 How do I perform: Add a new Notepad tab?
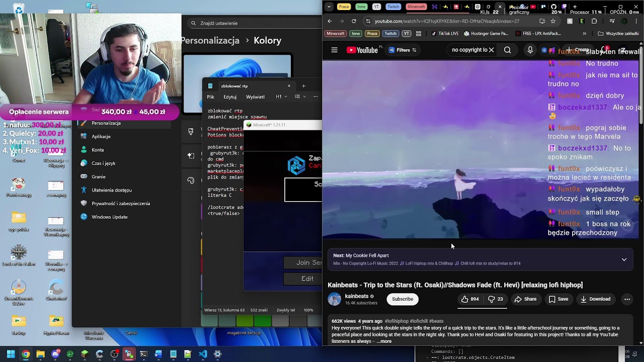pyautogui.click(x=303, y=86)
